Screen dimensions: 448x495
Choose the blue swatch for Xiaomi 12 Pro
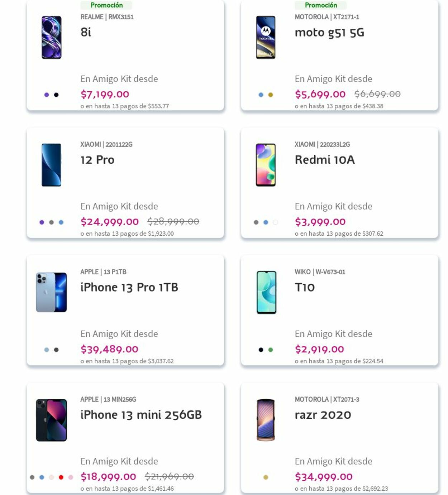click(x=61, y=222)
